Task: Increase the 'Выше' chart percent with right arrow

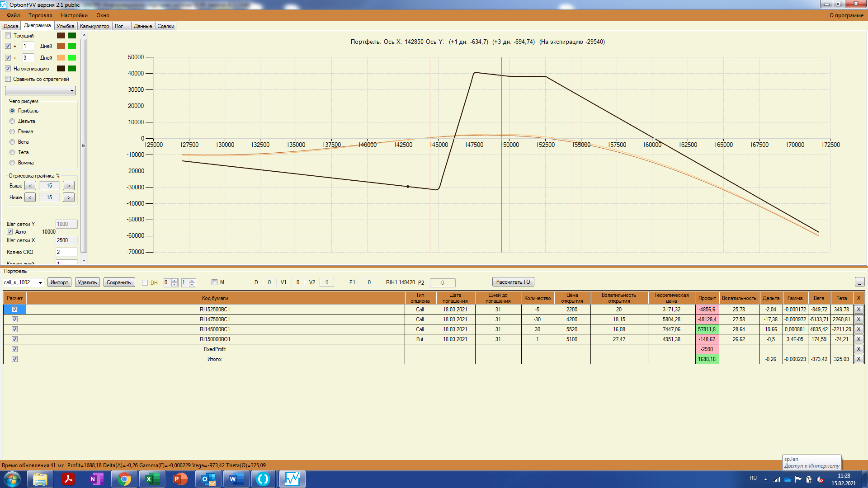Action: pyautogui.click(x=69, y=186)
